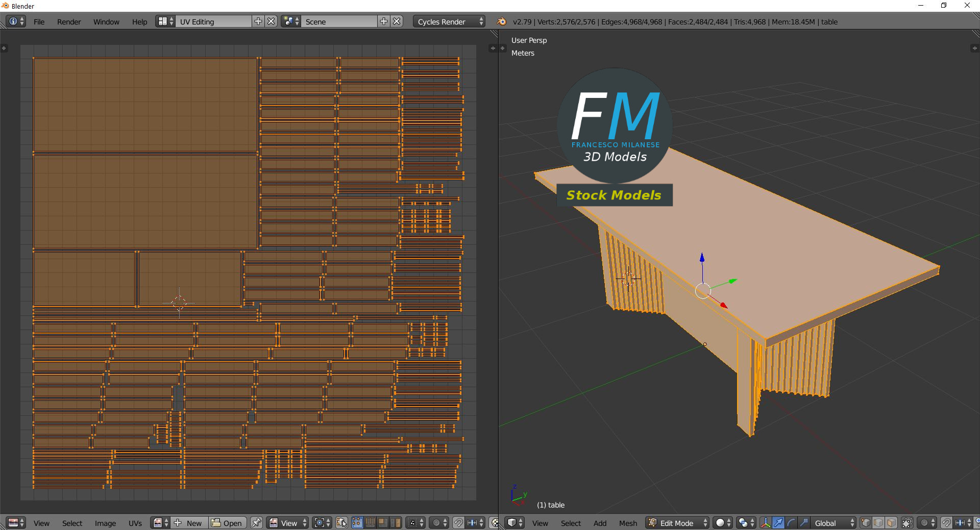Open the Help menu
The image size is (980, 530).
(x=139, y=22)
